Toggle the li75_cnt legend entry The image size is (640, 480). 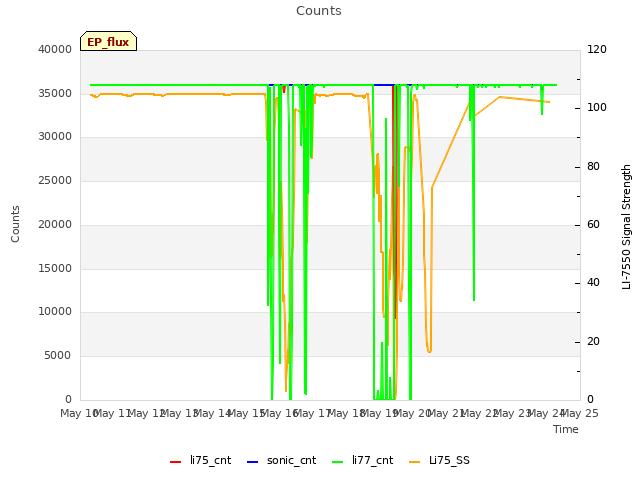tap(200, 460)
